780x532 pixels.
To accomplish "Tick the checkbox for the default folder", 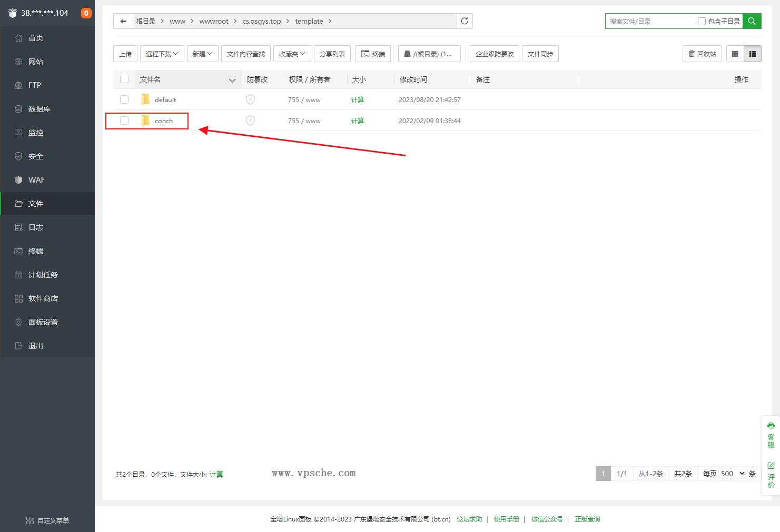I will pyautogui.click(x=124, y=99).
